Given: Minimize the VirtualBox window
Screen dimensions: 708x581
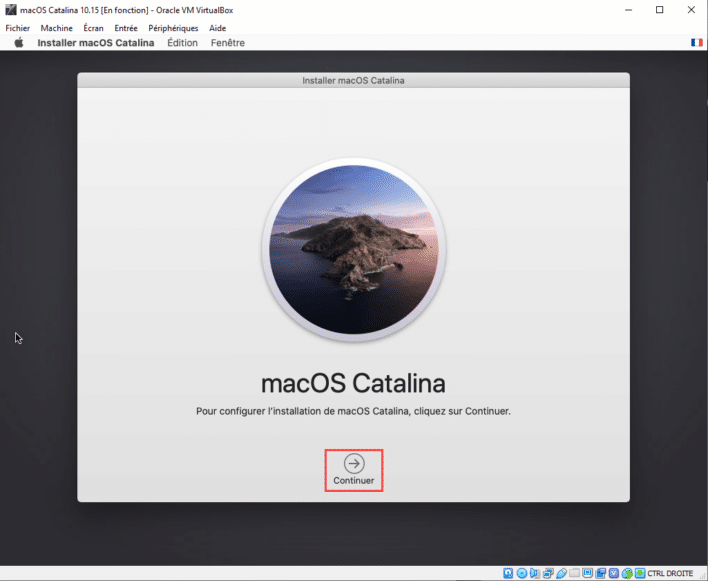Looking at the screenshot, I should click(x=628, y=10).
